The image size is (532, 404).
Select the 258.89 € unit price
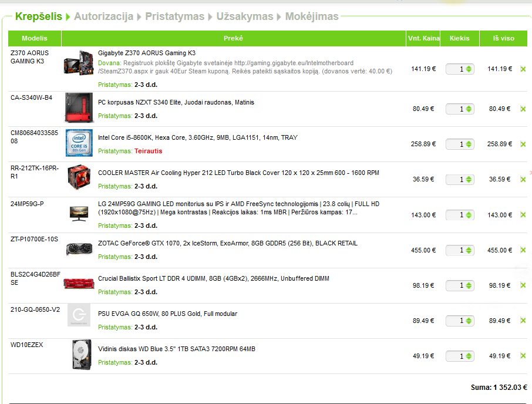pyautogui.click(x=423, y=144)
